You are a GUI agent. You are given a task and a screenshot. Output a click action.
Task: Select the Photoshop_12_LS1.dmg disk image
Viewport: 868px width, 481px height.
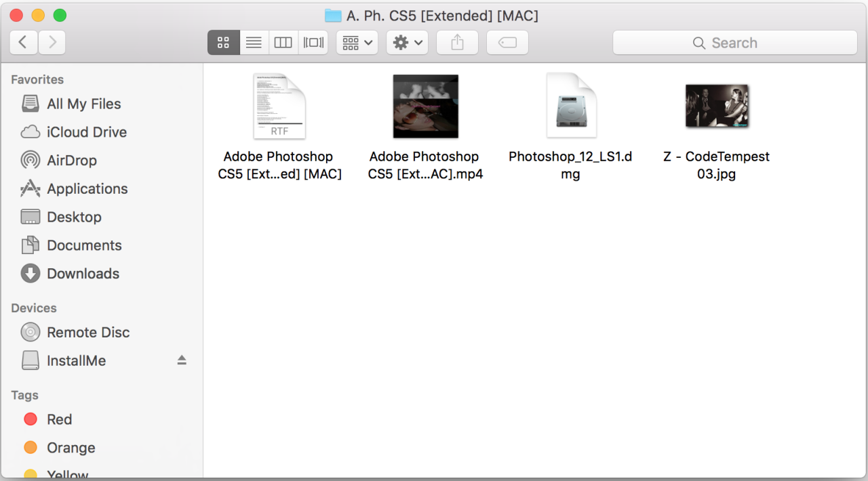(x=571, y=106)
